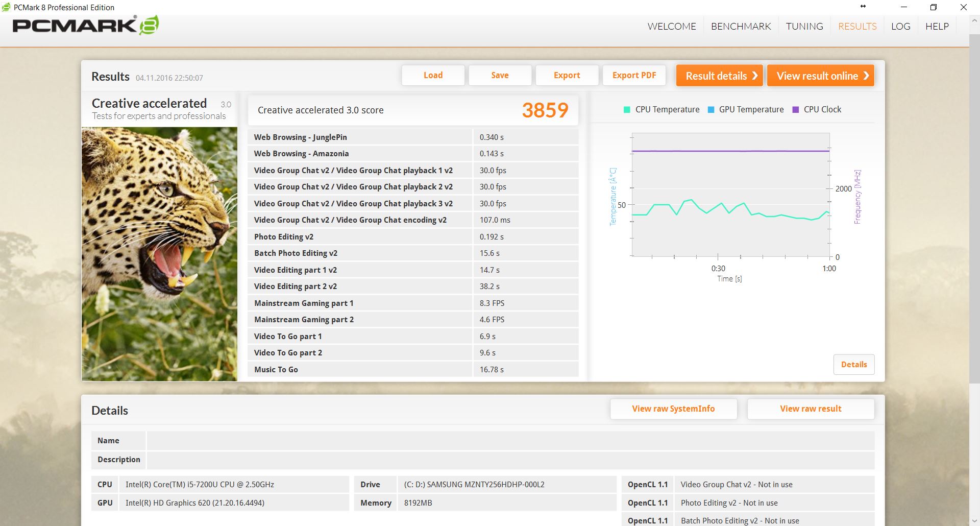Click the Intel Core i5-7200U CPU text
Image resolution: width=980 pixels, height=526 pixels.
tap(200, 485)
